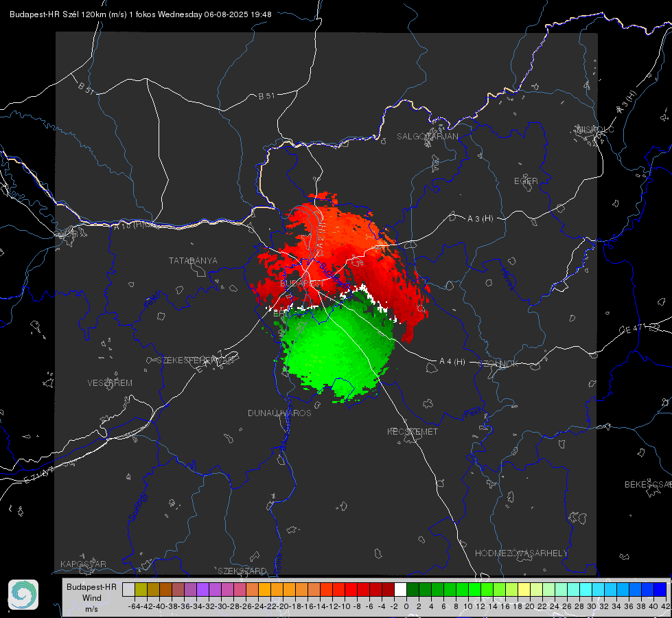
Task: Click the white zero-velocity legend swatch
Action: point(400,589)
